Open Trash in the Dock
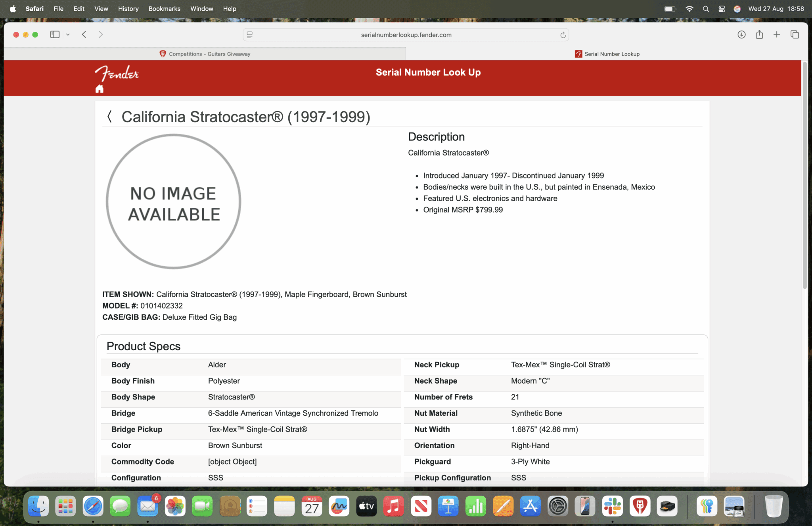This screenshot has height=526, width=812. pyautogui.click(x=774, y=506)
